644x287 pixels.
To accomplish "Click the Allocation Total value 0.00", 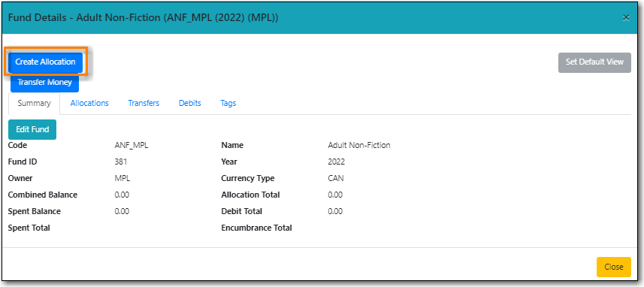I will [x=335, y=195].
